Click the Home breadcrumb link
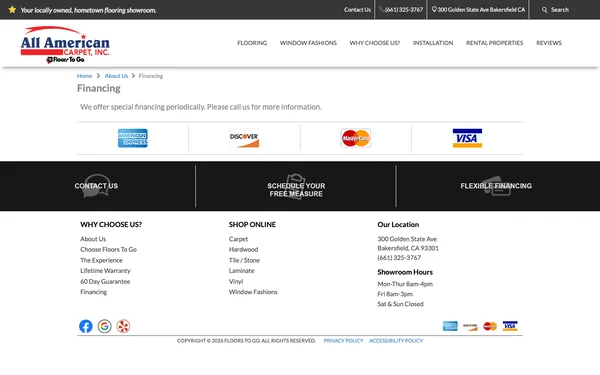The height and width of the screenshot is (375, 600). (84, 76)
